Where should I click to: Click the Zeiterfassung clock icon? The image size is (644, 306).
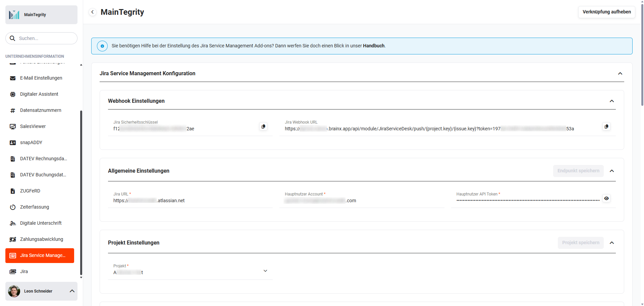point(13,207)
